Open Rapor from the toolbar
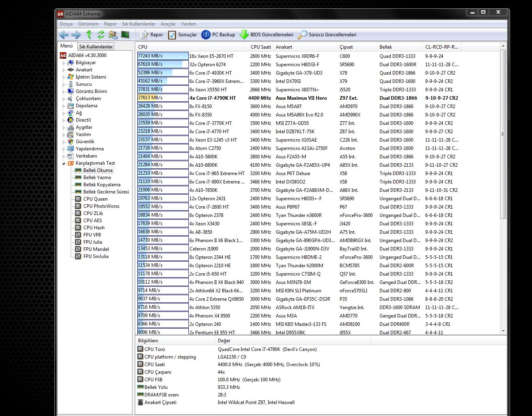This screenshot has width=532, height=416. (x=152, y=35)
